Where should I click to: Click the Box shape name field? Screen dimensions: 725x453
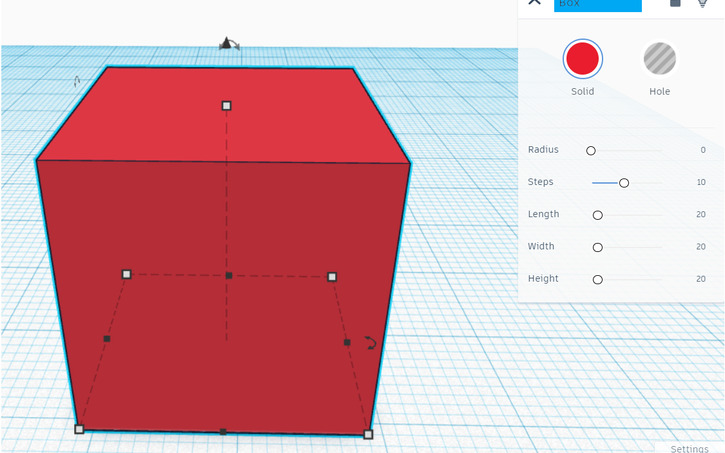[x=597, y=4]
